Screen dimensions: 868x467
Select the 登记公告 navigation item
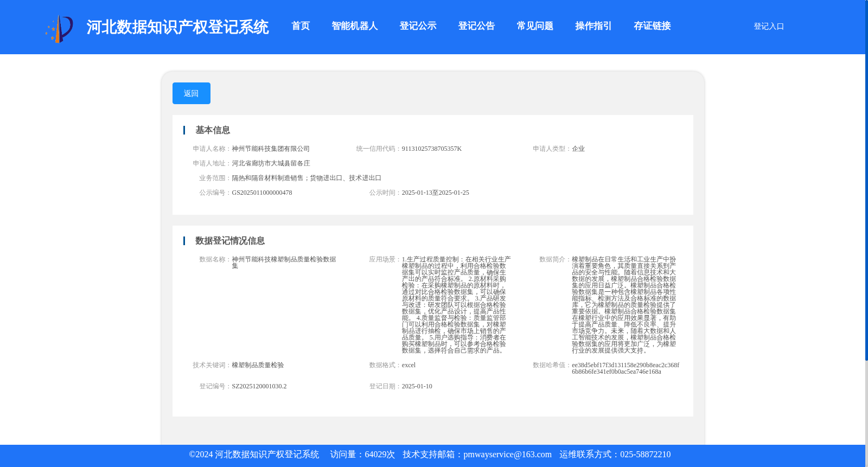pos(476,26)
